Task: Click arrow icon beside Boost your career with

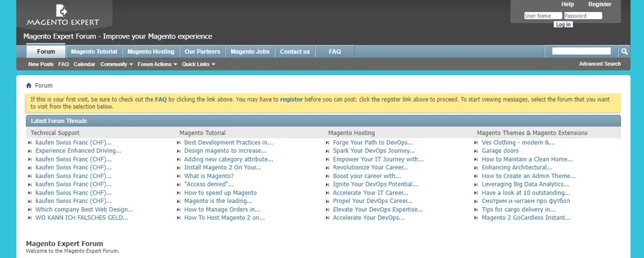Action: [327, 177]
